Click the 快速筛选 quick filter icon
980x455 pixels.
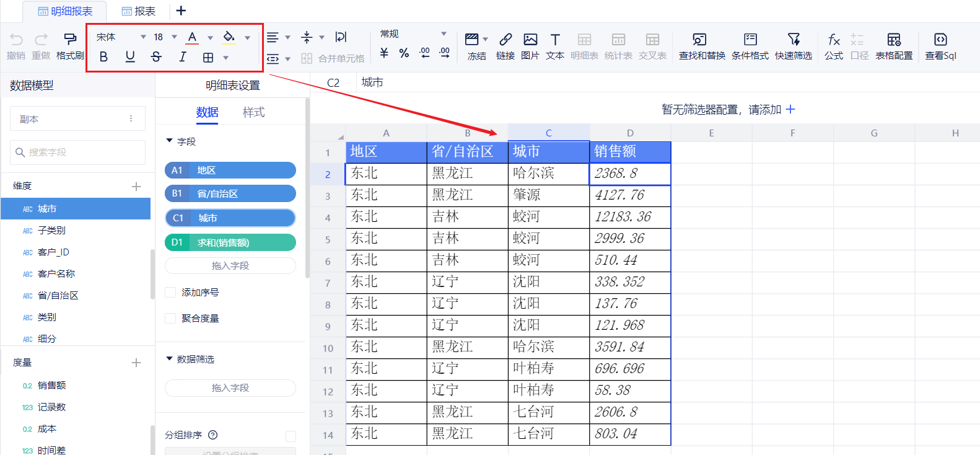793,46
